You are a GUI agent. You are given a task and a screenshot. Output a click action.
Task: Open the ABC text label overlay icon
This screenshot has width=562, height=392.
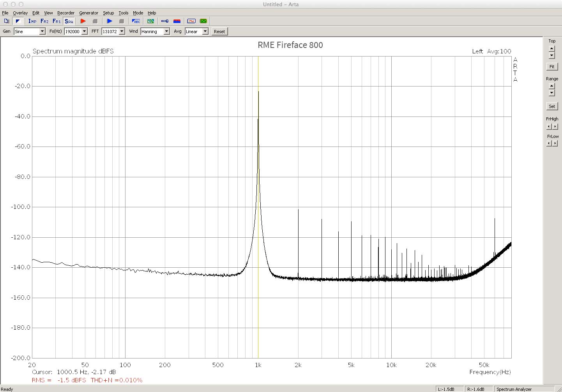tap(136, 21)
